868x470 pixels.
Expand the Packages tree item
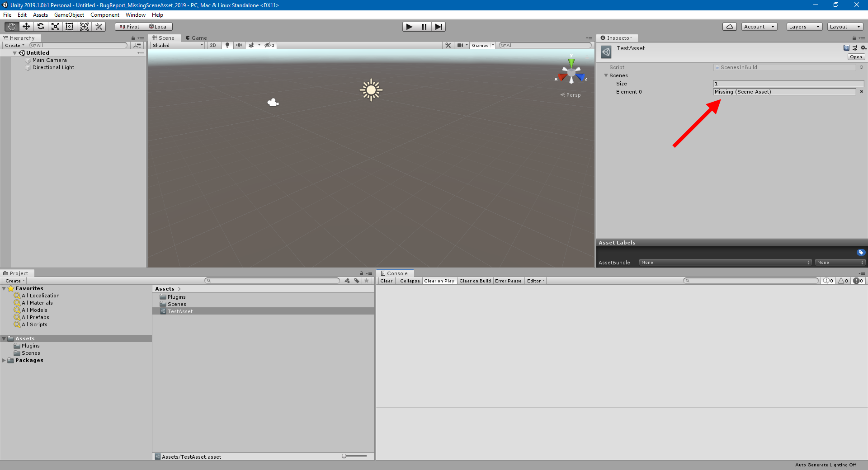[x=4, y=360]
